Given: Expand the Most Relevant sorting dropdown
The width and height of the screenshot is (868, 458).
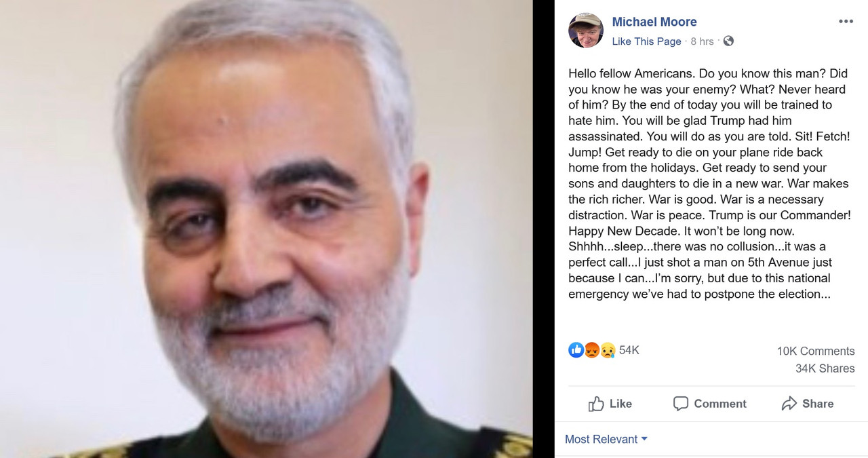Looking at the screenshot, I should (x=606, y=439).
